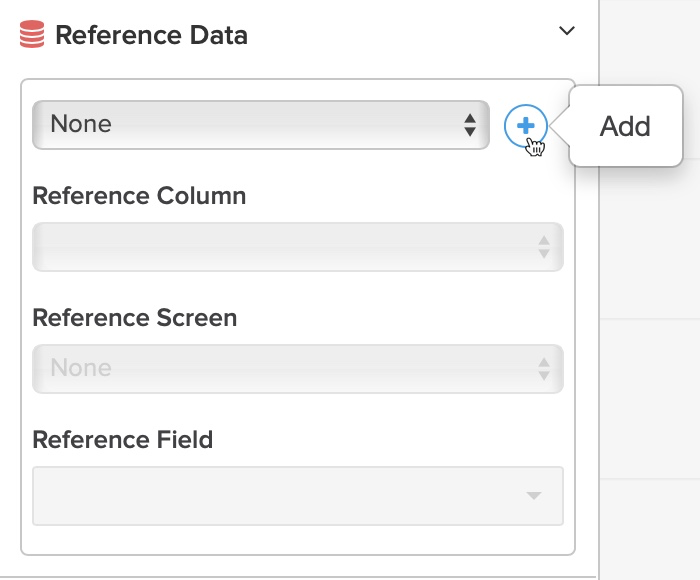Screen dimensions: 700x580
Task: Click the red database icon beside Reference Data
Action: pos(32,34)
